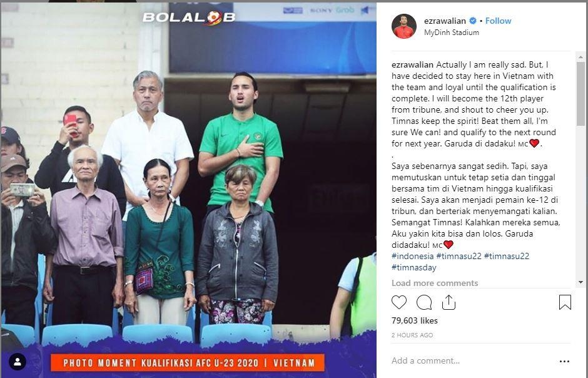Viewport: 588px width, 378px height.
Task: Open ezrawalian's profile picture
Action: [x=404, y=26]
